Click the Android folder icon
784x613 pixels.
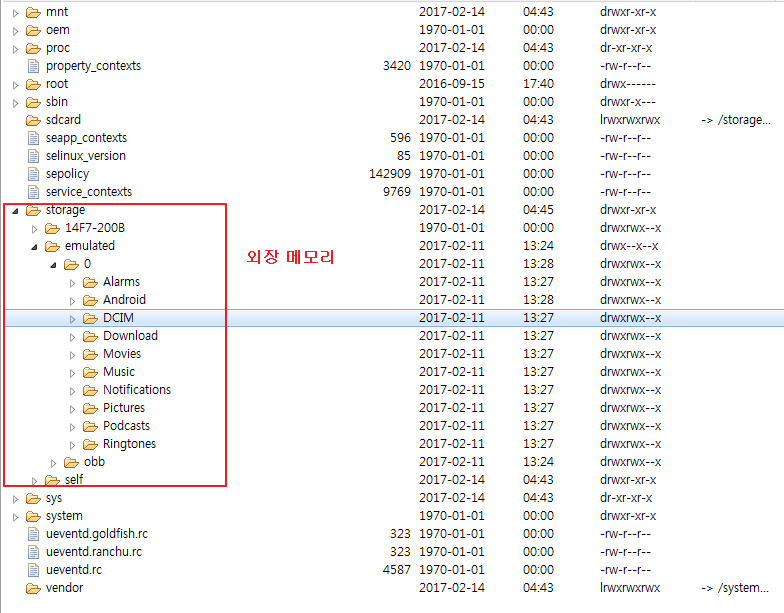pos(90,300)
